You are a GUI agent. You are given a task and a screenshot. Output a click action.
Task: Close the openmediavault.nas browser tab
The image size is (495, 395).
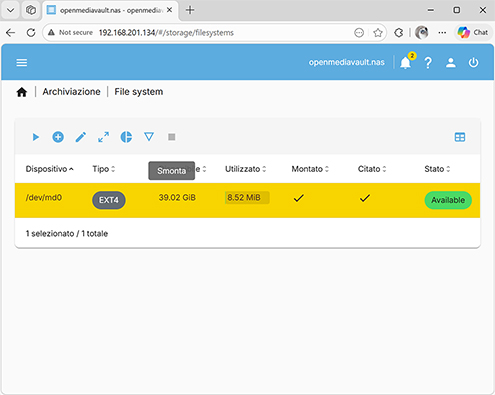point(170,10)
